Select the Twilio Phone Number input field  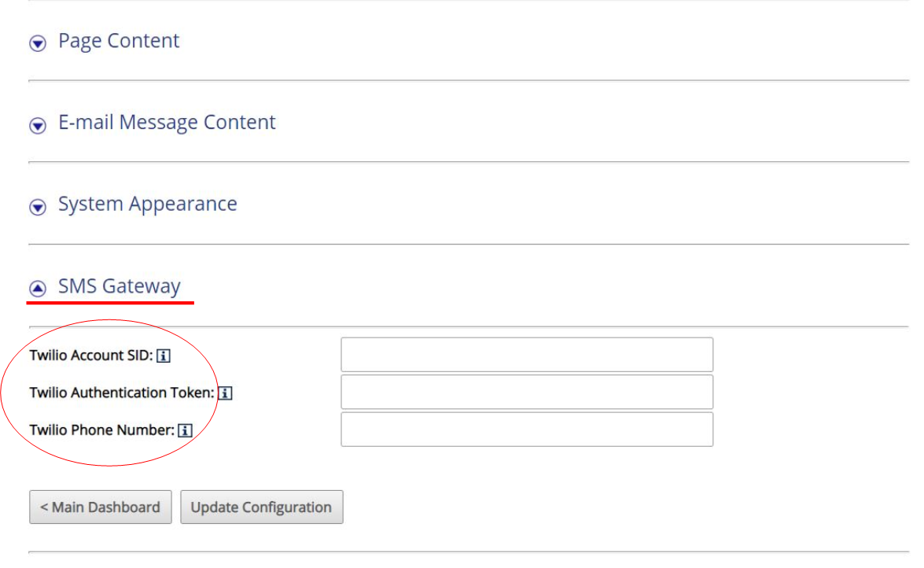[527, 430]
